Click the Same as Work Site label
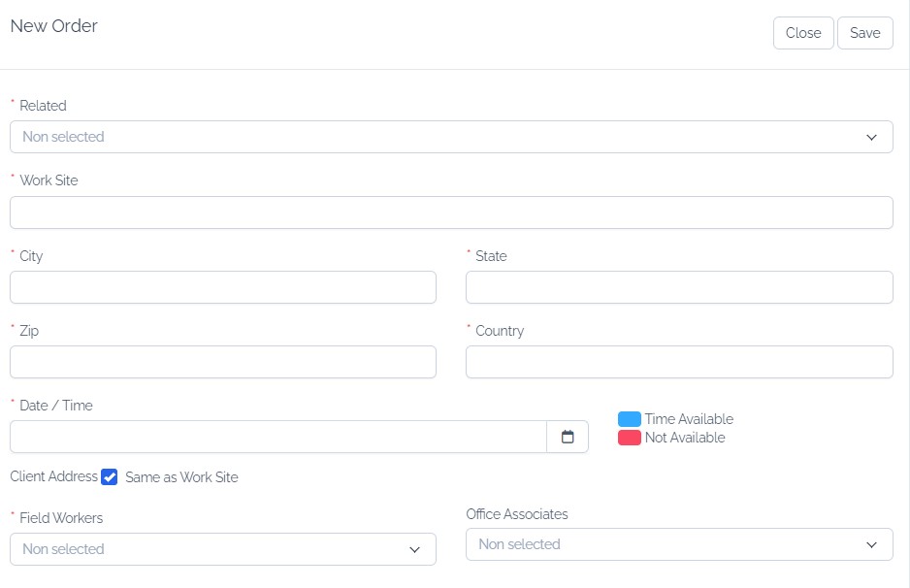This screenshot has height=588, width=910. (x=181, y=477)
